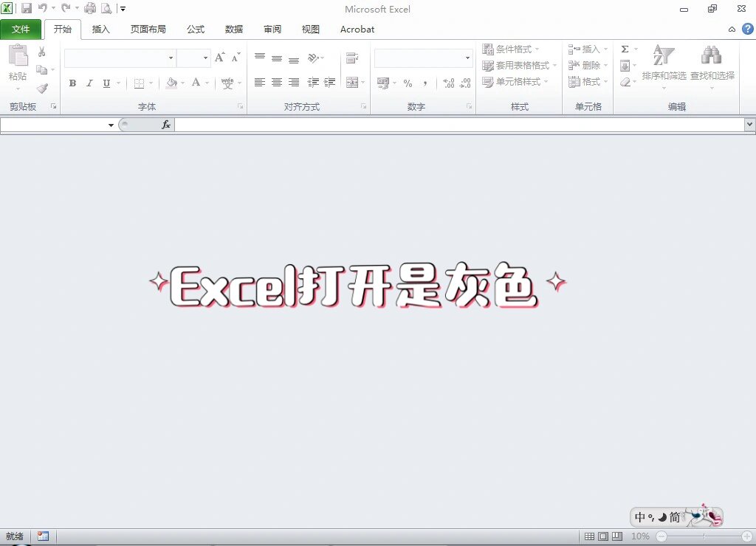Click the text Orientation icon
This screenshot has height=546, width=756.
(313, 58)
